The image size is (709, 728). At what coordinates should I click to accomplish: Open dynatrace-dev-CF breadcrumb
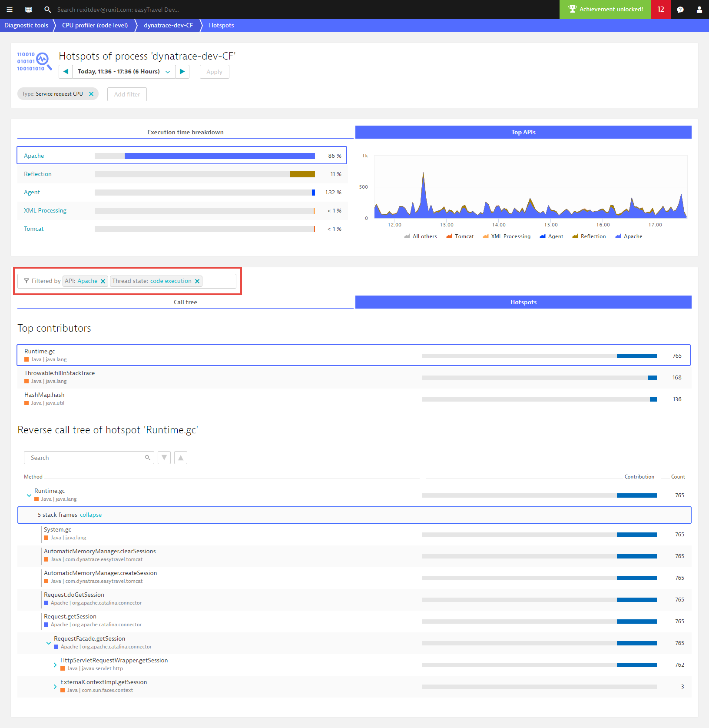pos(169,26)
